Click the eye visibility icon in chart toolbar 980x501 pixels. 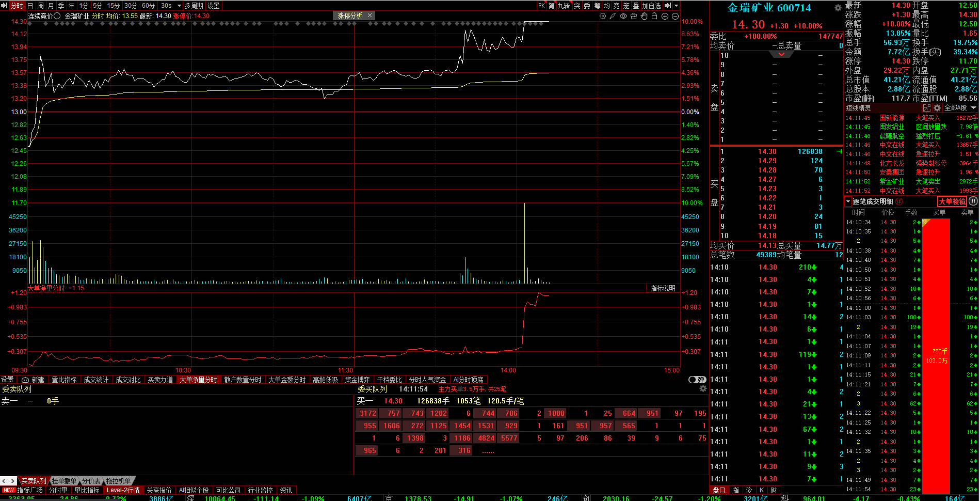(x=623, y=16)
